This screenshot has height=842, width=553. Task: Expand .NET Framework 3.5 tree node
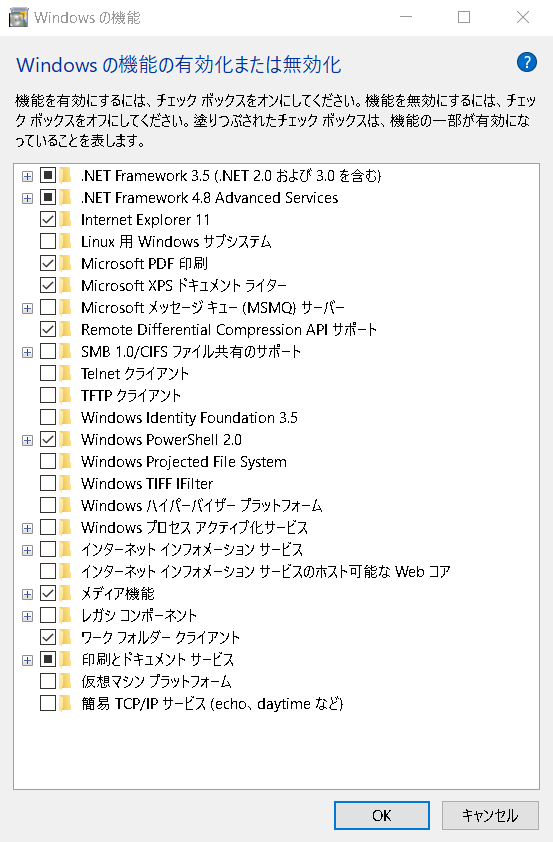coord(27,176)
